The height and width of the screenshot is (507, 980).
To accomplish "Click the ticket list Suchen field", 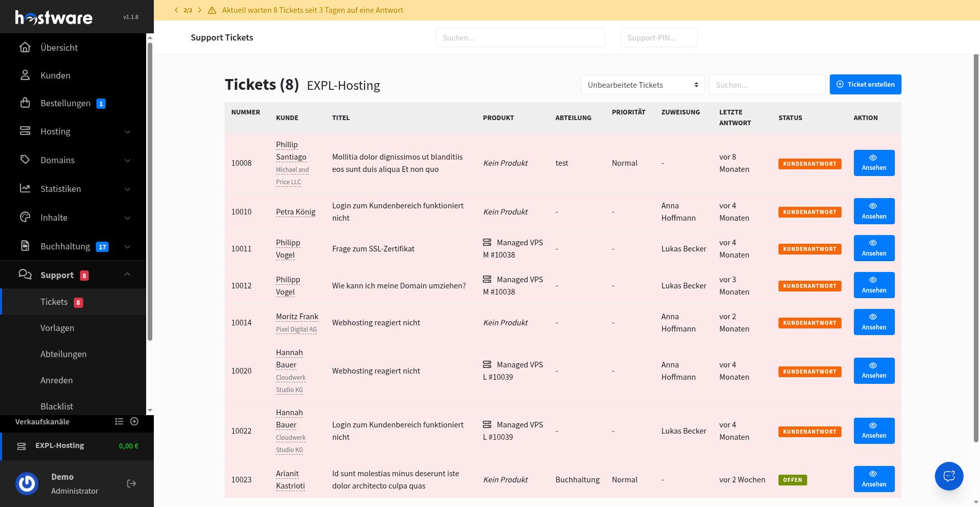I will pyautogui.click(x=767, y=85).
